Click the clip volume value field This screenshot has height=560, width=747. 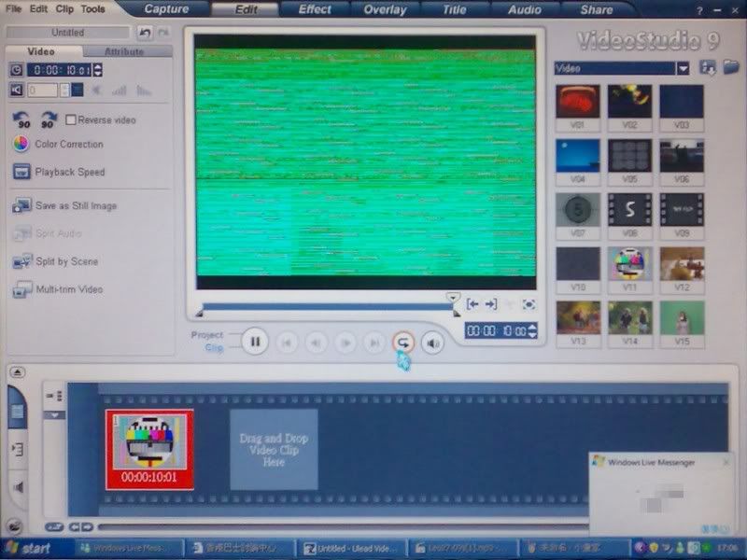pyautogui.click(x=43, y=90)
